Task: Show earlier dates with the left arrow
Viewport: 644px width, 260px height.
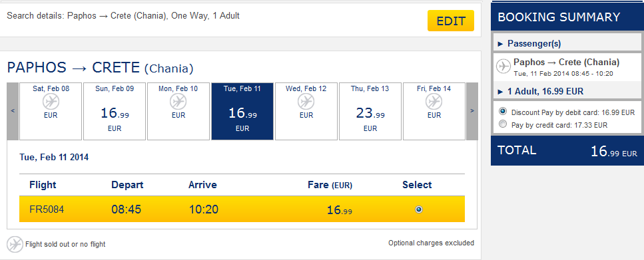Action: 13,111
